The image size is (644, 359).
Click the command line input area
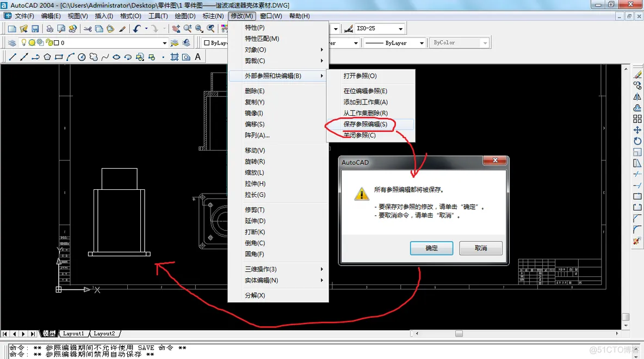tap(319, 351)
